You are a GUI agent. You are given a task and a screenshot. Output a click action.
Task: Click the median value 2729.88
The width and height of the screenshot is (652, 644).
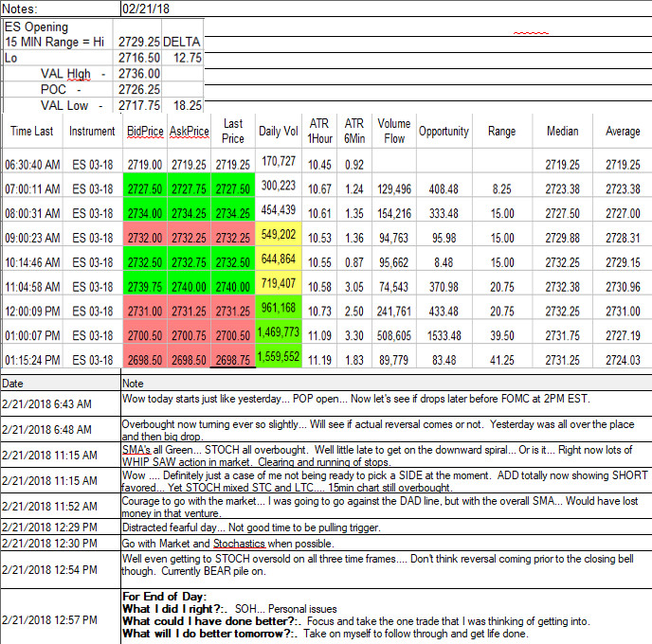coord(562,238)
